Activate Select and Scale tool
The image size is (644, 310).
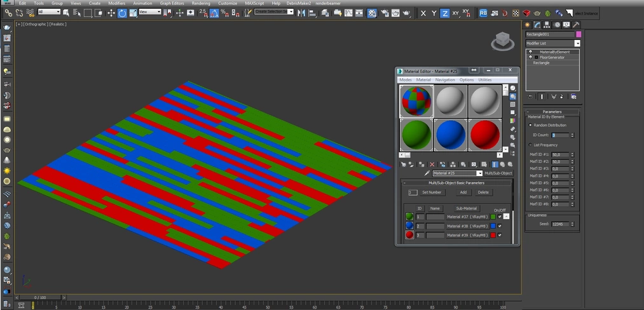pyautogui.click(x=133, y=13)
